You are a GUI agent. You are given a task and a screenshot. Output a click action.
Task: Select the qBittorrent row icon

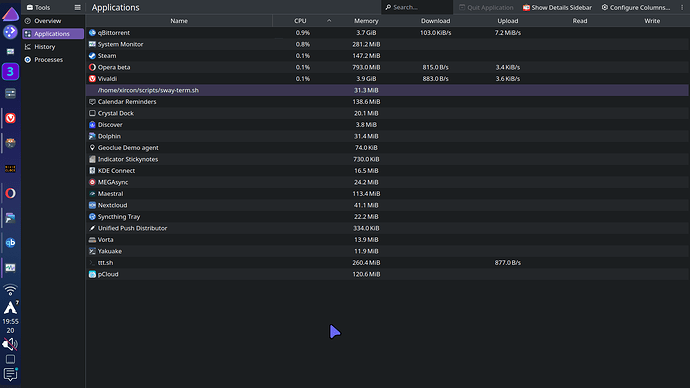[x=92, y=33]
